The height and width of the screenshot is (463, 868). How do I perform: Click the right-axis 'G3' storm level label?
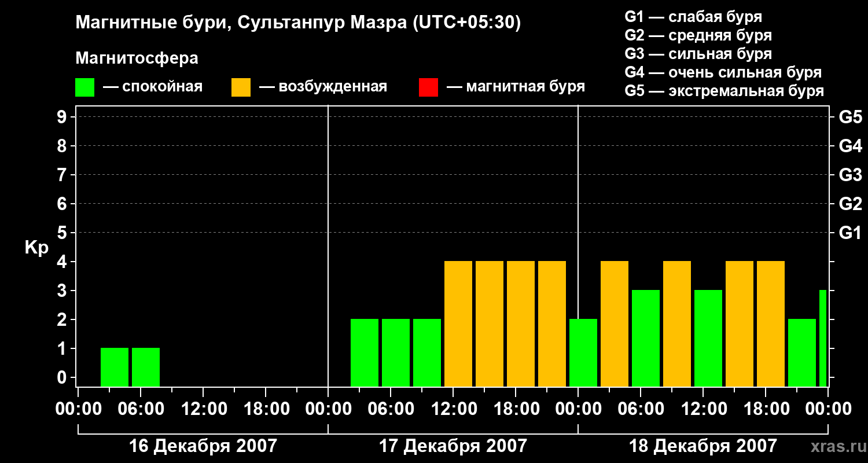coord(851,175)
